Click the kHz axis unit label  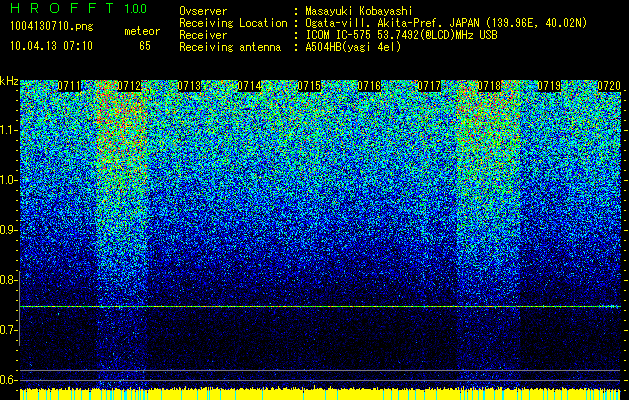[x=9, y=81]
